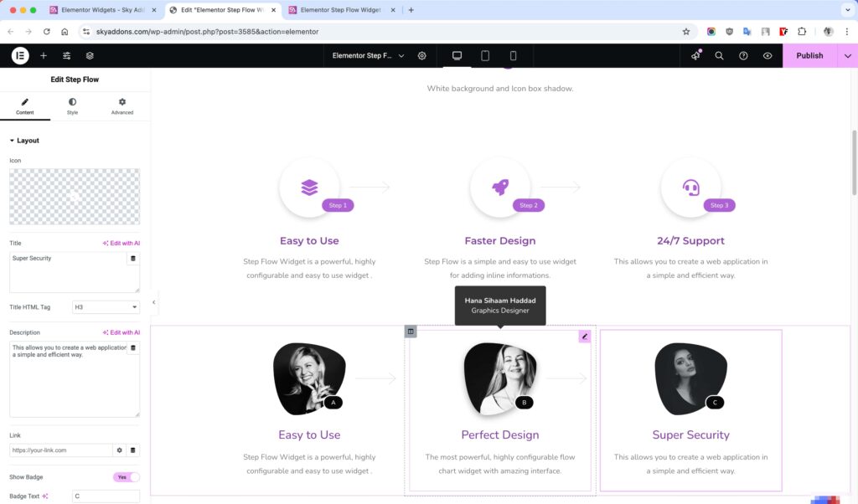Click into the Description text area
Image resolution: width=858 pixels, height=504 pixels.
tap(68, 378)
